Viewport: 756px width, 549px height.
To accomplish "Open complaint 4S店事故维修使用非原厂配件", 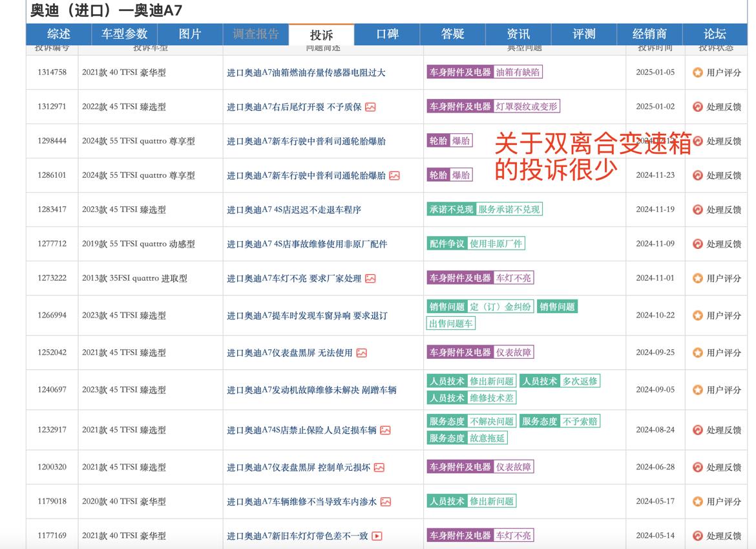I will pyautogui.click(x=307, y=244).
